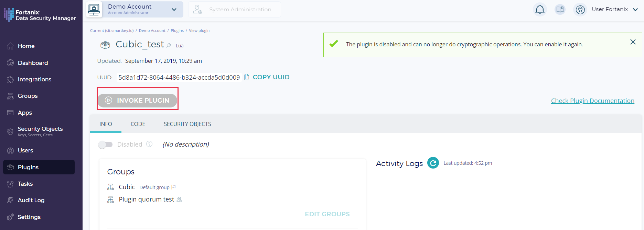Switch to the SECURITY OBJECTS tab
Screen dimensions: 644x230
(187, 124)
